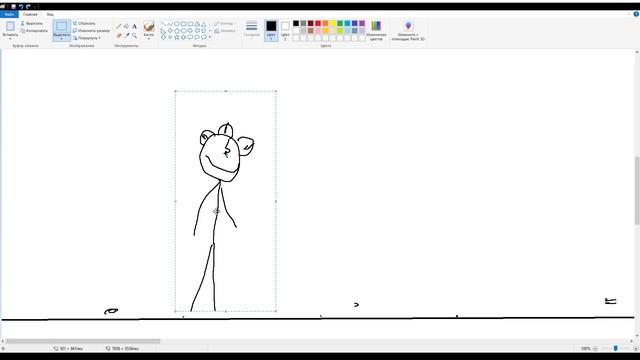Pick the black palette swatch
Image resolution: width=640 pixels, height=360 pixels.
[x=296, y=24]
